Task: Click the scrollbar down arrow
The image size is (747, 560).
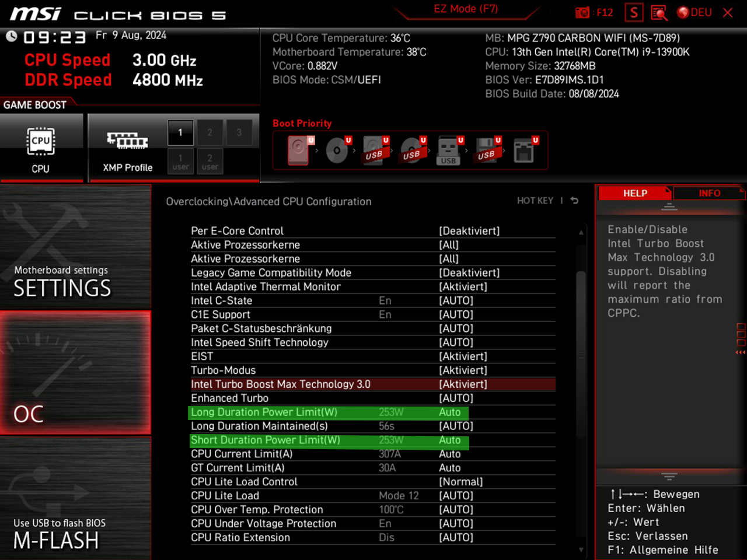Action: tap(581, 549)
